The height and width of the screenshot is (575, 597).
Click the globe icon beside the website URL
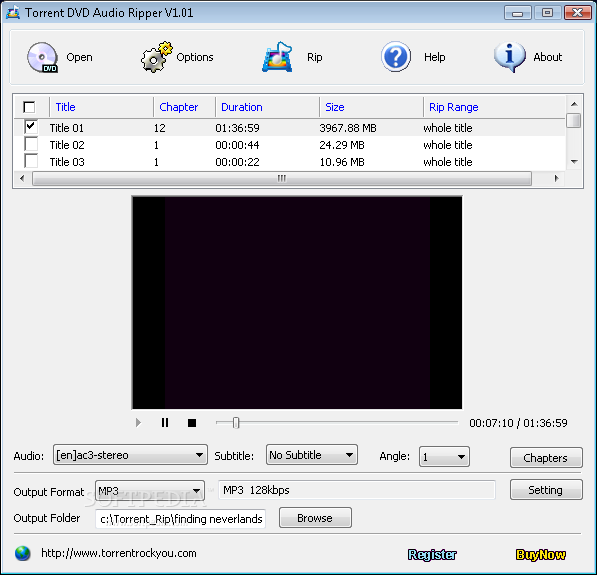23,553
